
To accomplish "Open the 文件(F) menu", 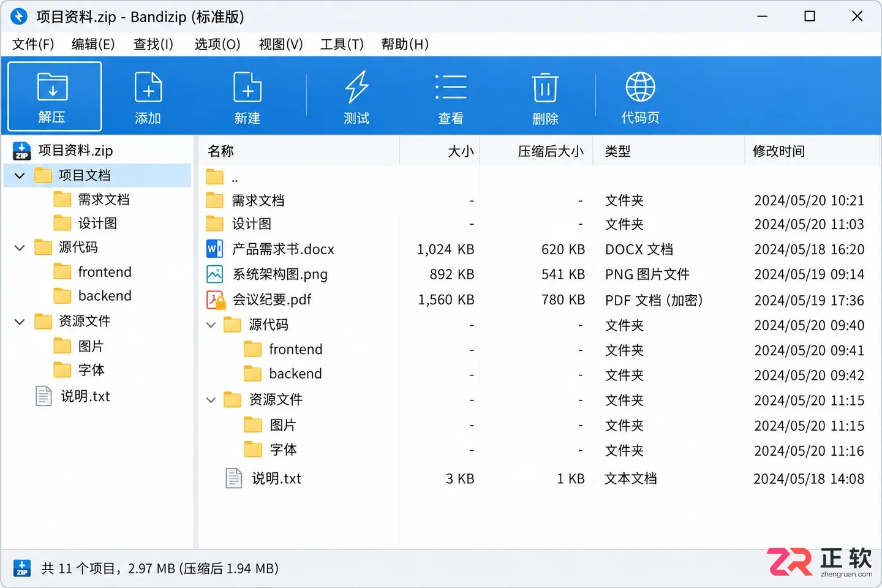I will click(x=33, y=44).
